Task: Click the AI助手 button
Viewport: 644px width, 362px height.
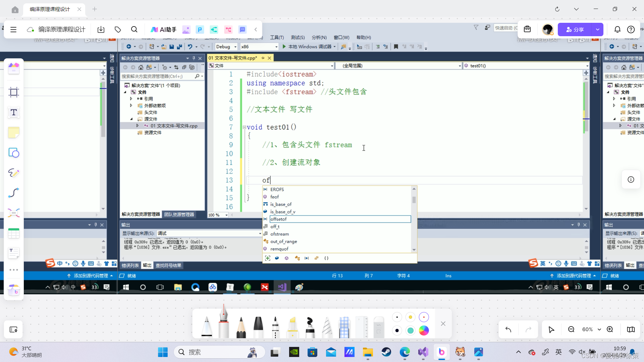Action: (x=164, y=29)
